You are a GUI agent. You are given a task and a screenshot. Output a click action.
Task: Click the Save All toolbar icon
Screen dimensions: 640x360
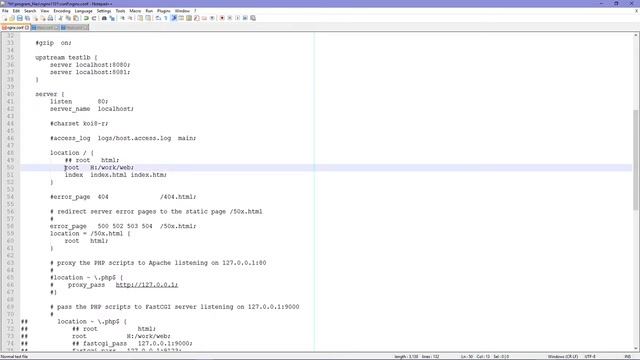[x=27, y=18]
